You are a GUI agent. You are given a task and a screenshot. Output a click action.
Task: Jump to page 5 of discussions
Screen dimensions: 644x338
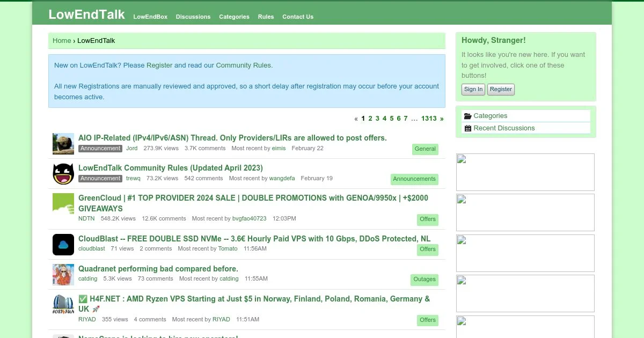coord(392,119)
